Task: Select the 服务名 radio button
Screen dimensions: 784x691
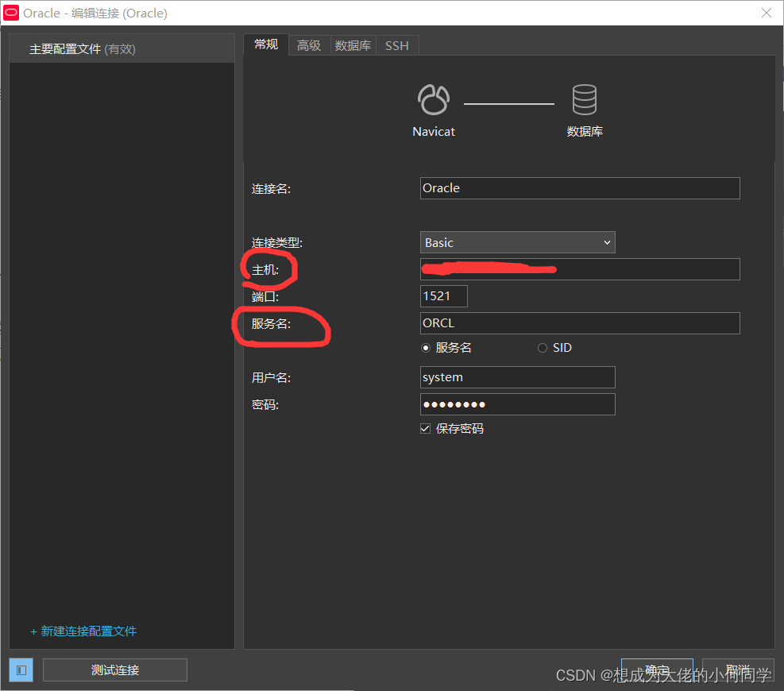Action: tap(426, 348)
